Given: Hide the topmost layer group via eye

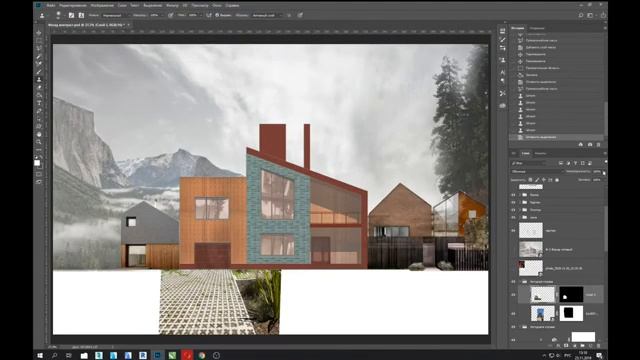Looking at the screenshot, I should click(513, 195).
